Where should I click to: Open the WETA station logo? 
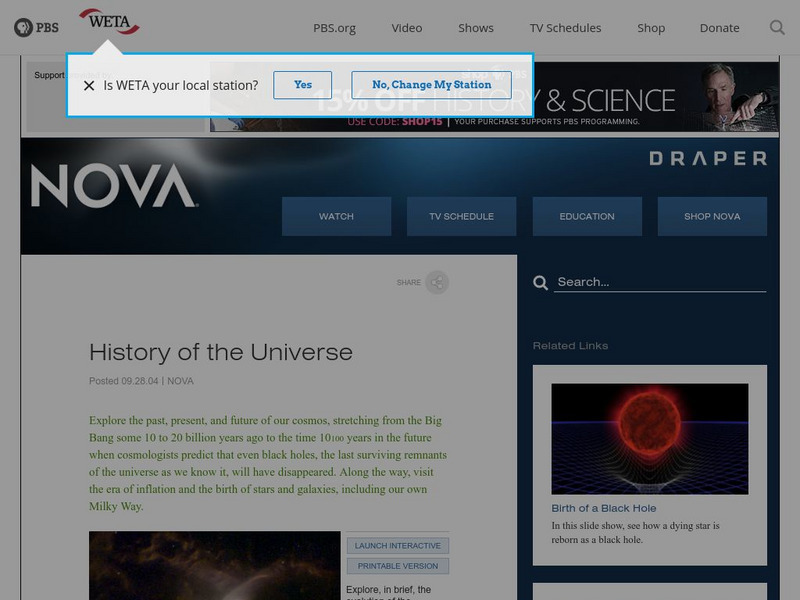pos(109,21)
